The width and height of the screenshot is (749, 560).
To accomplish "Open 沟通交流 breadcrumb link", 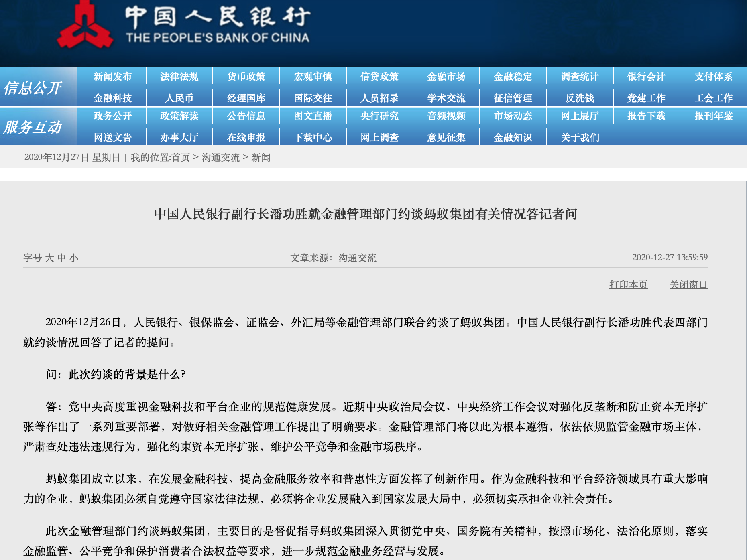I will (x=220, y=158).
